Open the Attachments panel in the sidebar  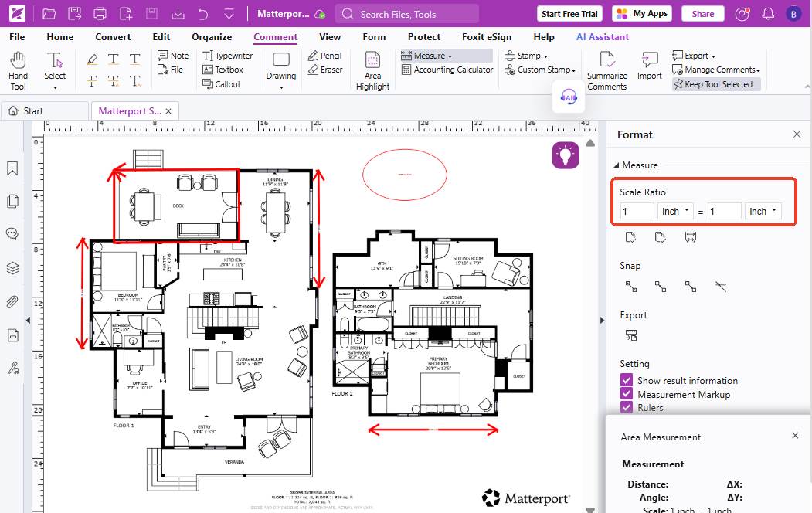coord(12,301)
